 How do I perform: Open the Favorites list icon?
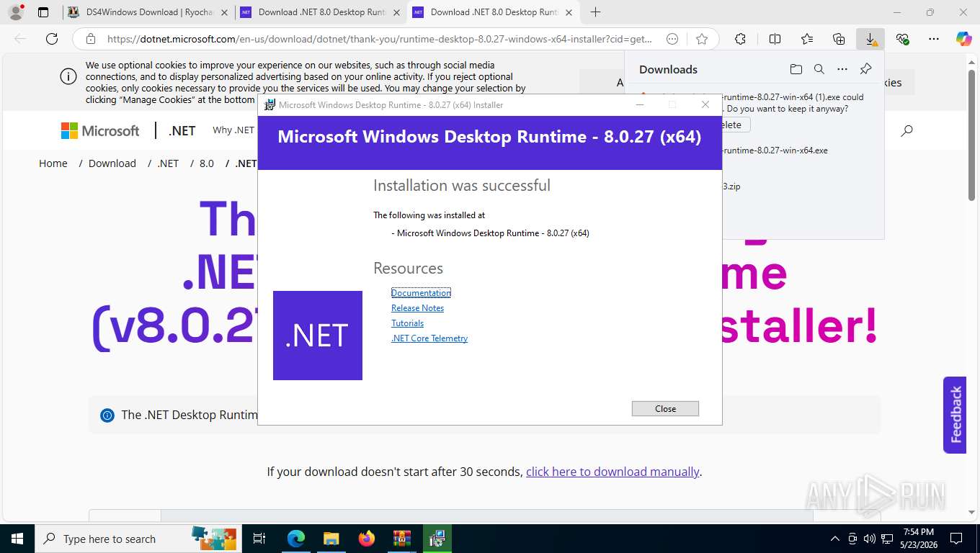coord(807,39)
